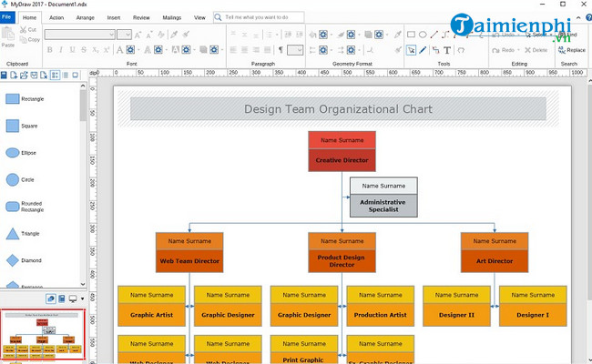Activate the Pointer selection tool
Screen dimensions: 592x364
coord(412,50)
